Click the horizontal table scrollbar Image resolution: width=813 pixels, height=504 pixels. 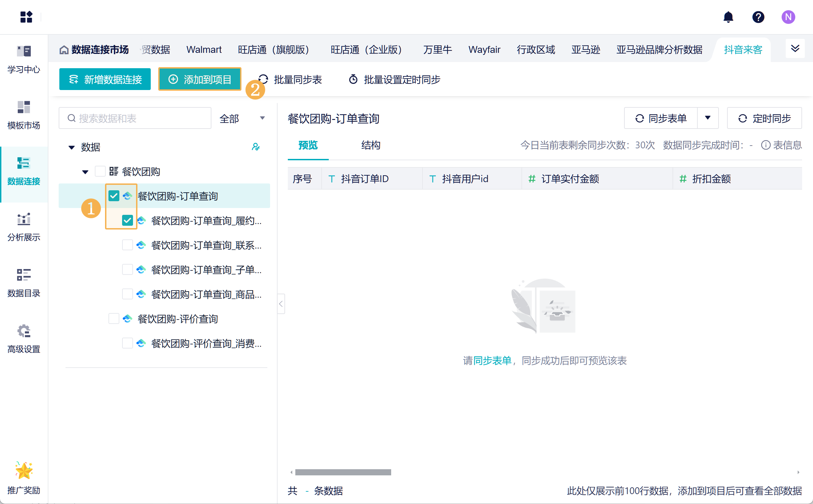point(343,472)
